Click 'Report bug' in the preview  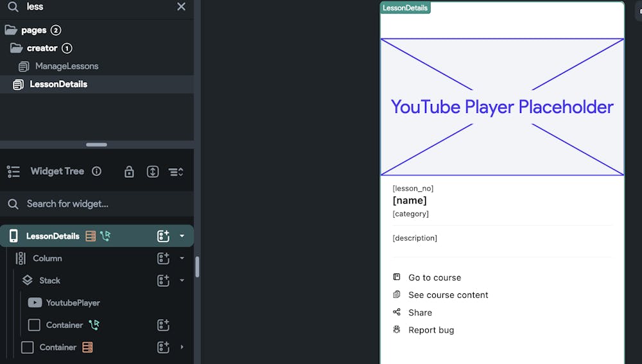click(x=431, y=330)
